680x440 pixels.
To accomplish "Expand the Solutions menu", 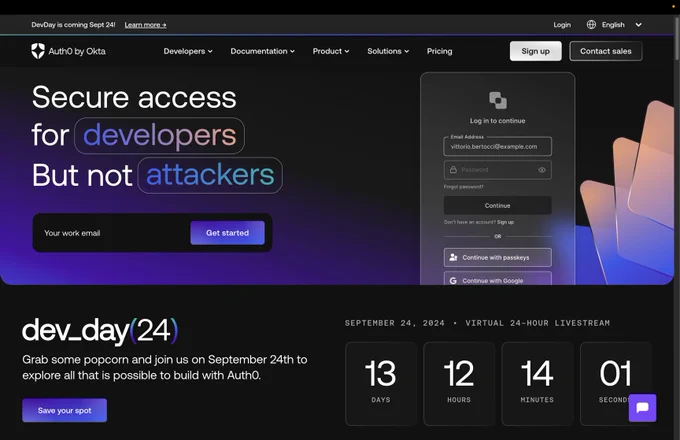I will tap(388, 51).
